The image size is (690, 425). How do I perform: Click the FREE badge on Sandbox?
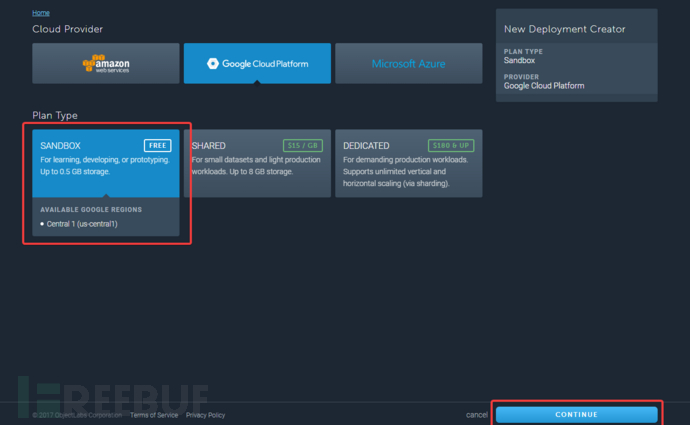(x=158, y=146)
